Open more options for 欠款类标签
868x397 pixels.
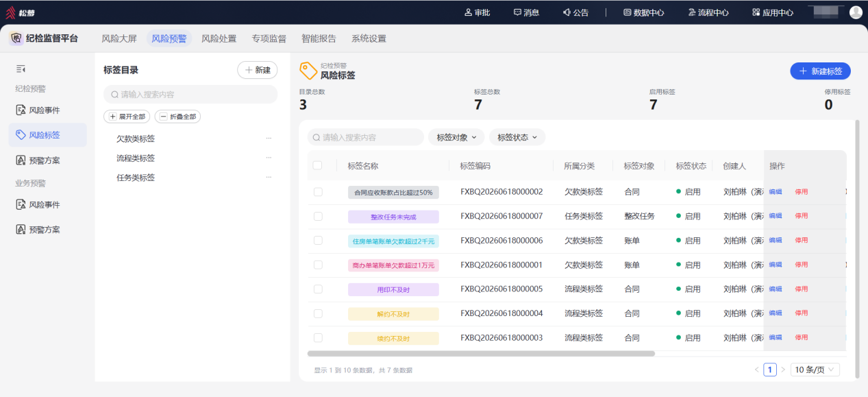tap(269, 139)
